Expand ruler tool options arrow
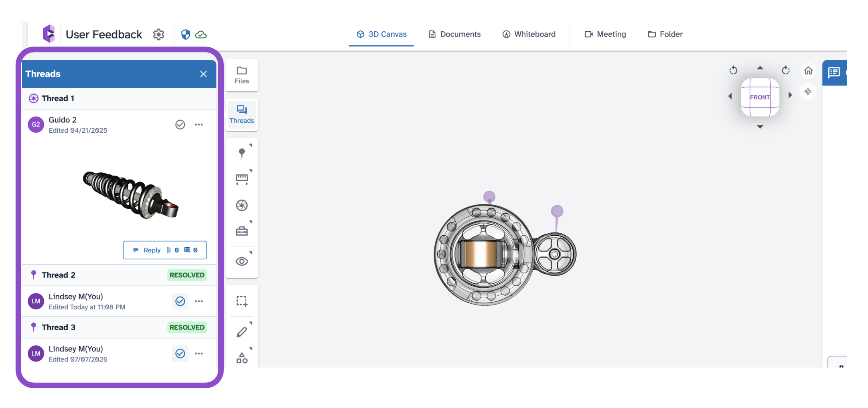 tap(251, 171)
